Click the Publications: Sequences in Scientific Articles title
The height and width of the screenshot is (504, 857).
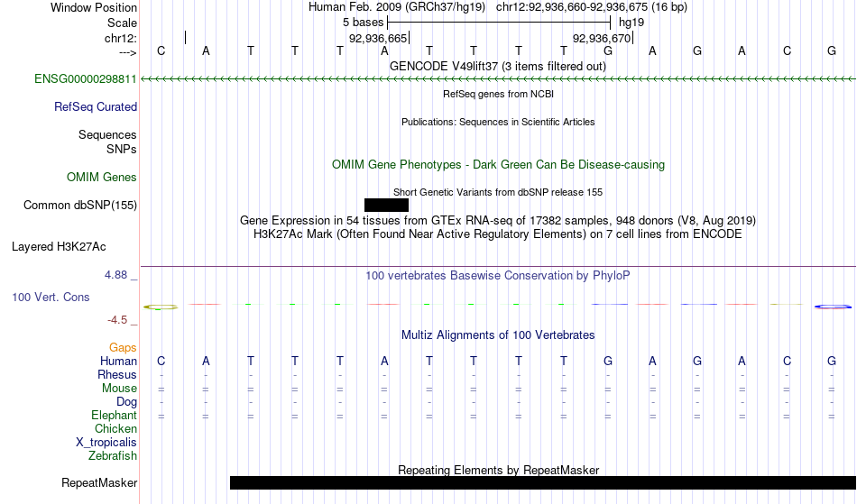[498, 122]
